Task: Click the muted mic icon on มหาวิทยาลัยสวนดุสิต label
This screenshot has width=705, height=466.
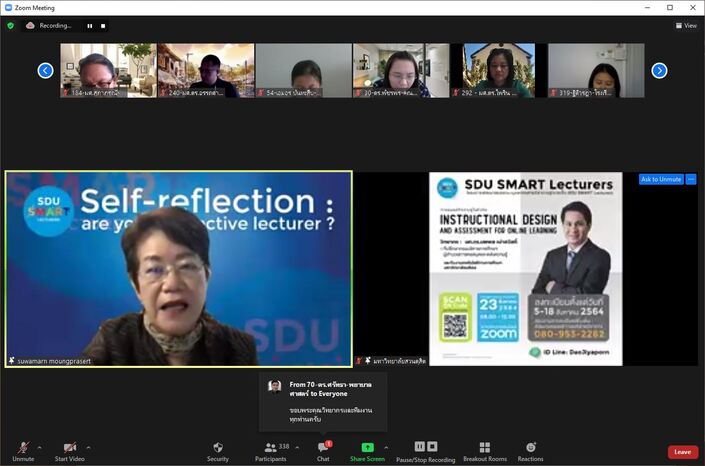Action: point(359,361)
